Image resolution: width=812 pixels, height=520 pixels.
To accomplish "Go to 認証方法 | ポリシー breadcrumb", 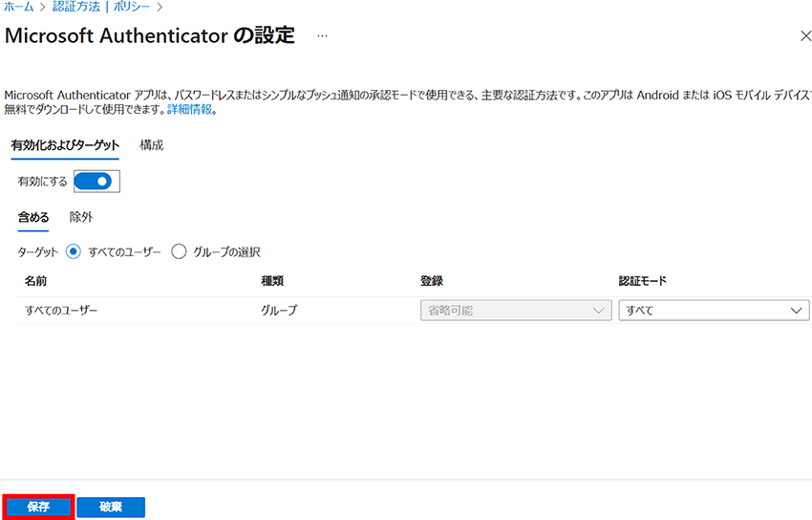I will pos(101,7).
